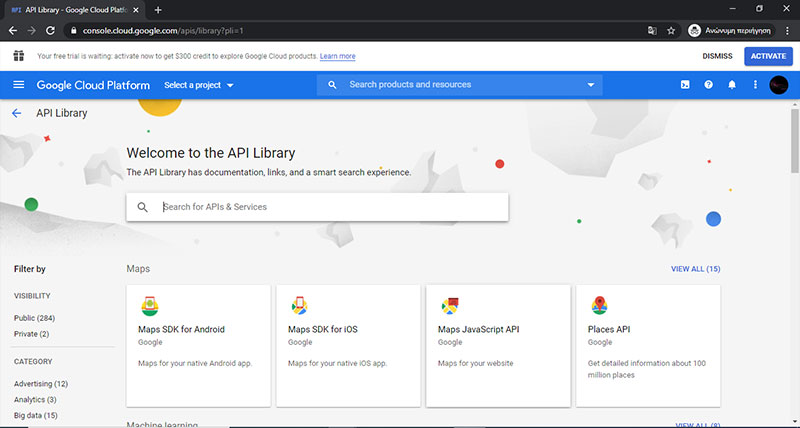Screen dimensions: 800x428
Task: Open a new browser tab
Action: pos(158,9)
